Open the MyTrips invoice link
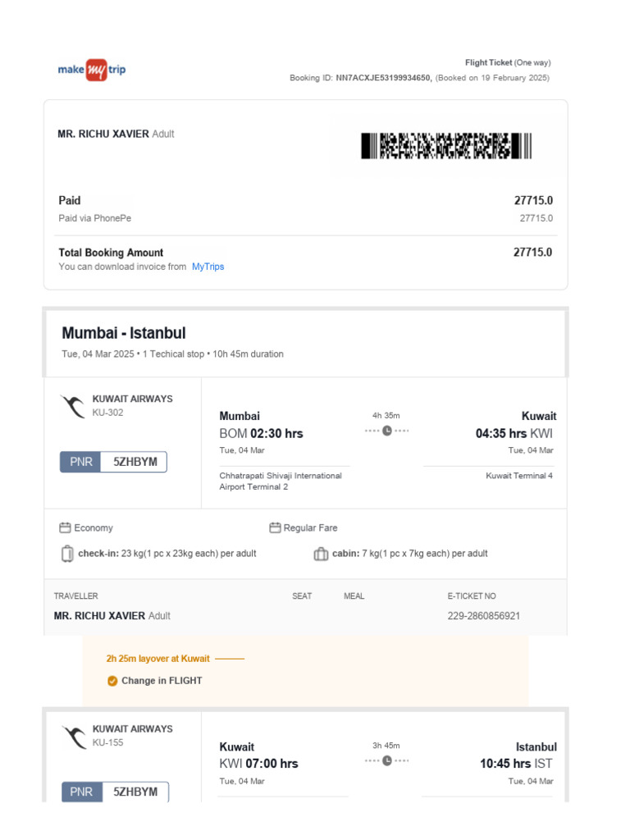Image resolution: width=630 pixels, height=840 pixels. coord(208,267)
